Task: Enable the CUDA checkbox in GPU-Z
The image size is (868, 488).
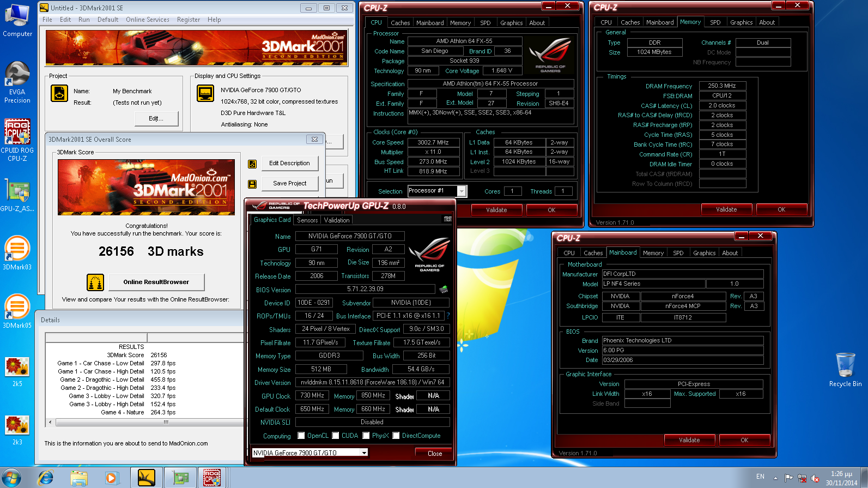Action: point(336,436)
